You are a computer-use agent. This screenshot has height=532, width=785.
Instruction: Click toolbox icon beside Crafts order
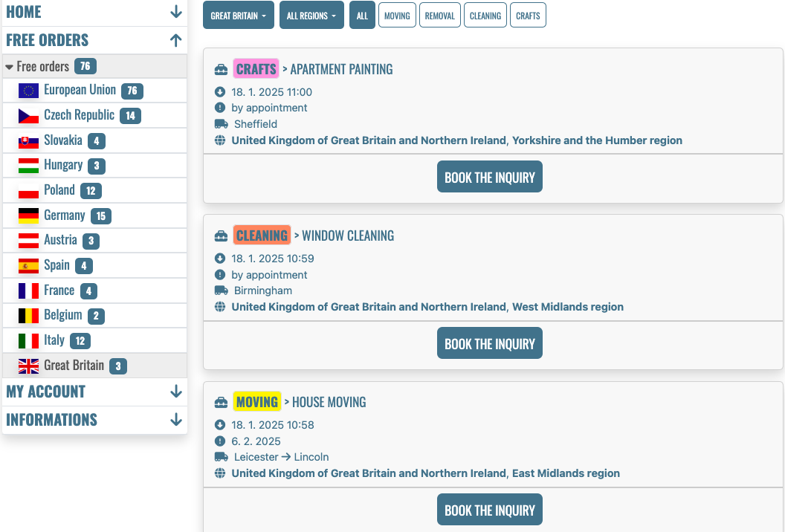[x=221, y=70]
